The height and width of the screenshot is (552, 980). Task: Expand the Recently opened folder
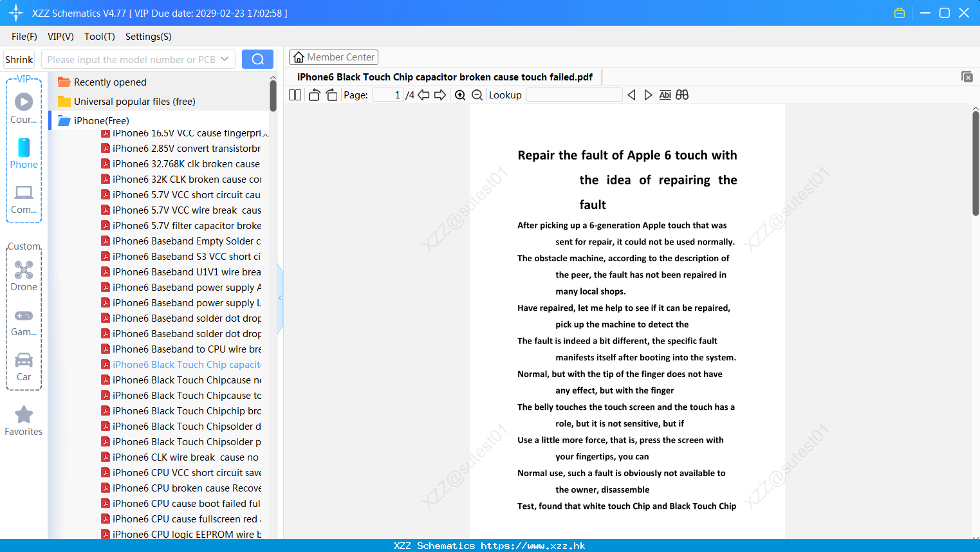tap(110, 82)
